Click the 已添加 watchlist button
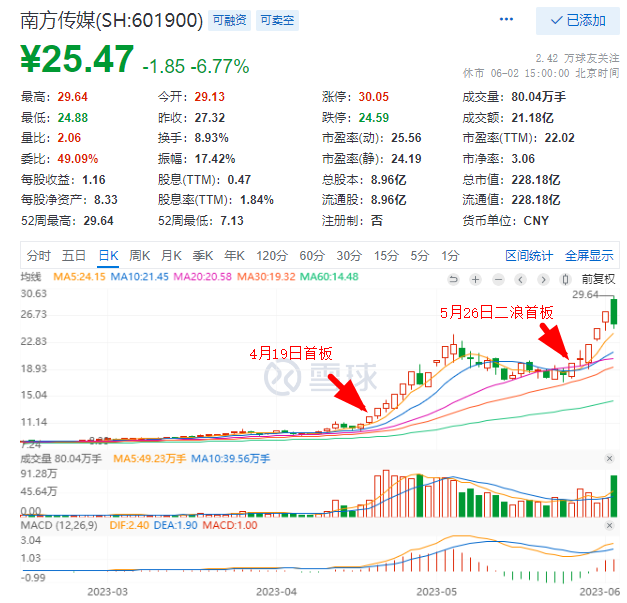This screenshot has height=603, width=627. (577, 20)
